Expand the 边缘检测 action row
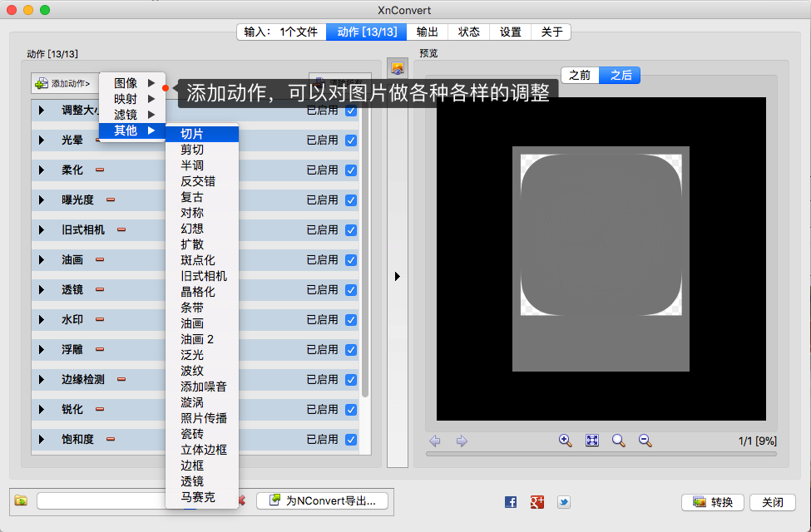The image size is (811, 532). (x=42, y=380)
